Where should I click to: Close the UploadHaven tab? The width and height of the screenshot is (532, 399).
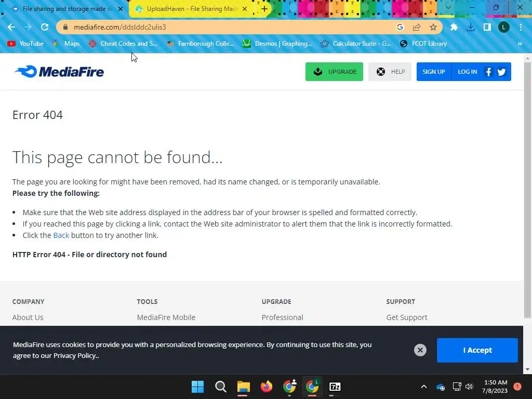click(x=245, y=9)
